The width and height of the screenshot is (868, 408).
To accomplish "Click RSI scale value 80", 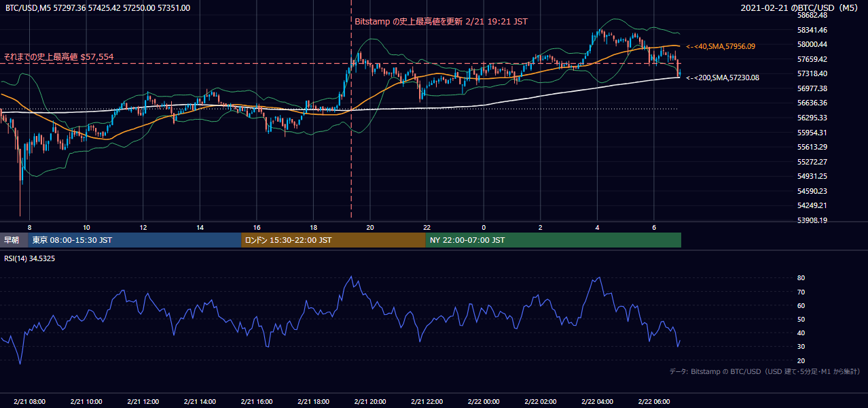I will (x=801, y=278).
